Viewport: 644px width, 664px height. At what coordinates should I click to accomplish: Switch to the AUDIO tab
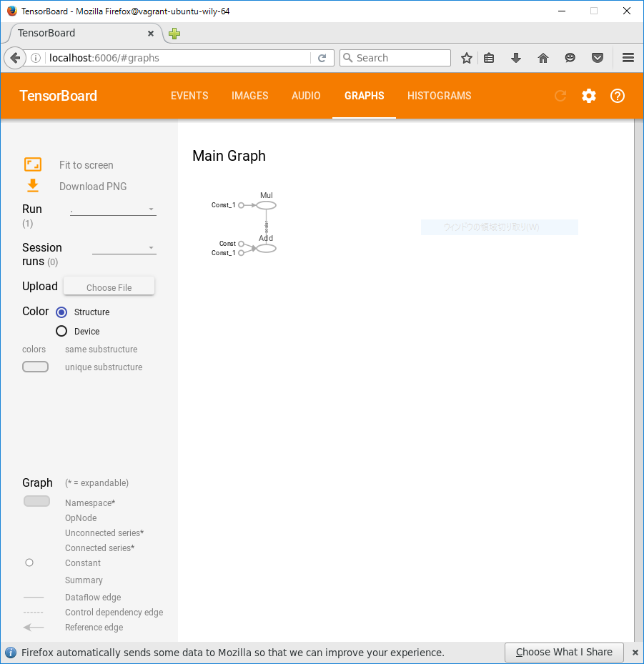[306, 96]
